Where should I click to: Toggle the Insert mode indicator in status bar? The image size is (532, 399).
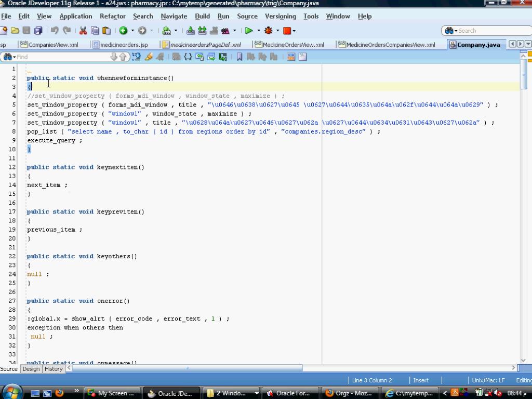421,380
